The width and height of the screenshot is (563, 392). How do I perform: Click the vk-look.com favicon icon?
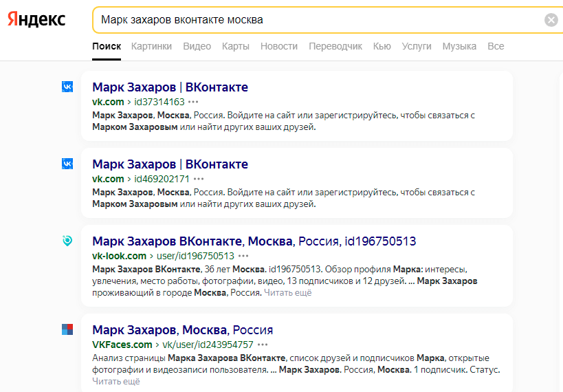click(x=67, y=241)
